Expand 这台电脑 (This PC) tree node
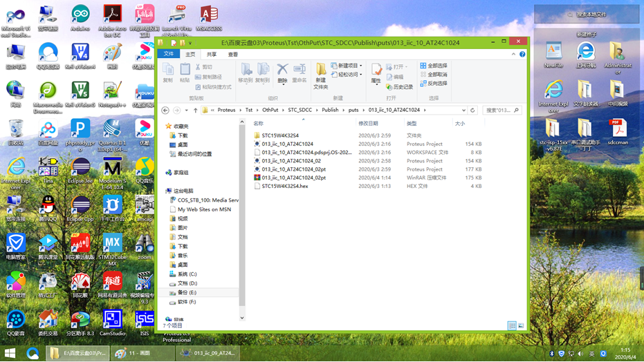 coord(183,191)
